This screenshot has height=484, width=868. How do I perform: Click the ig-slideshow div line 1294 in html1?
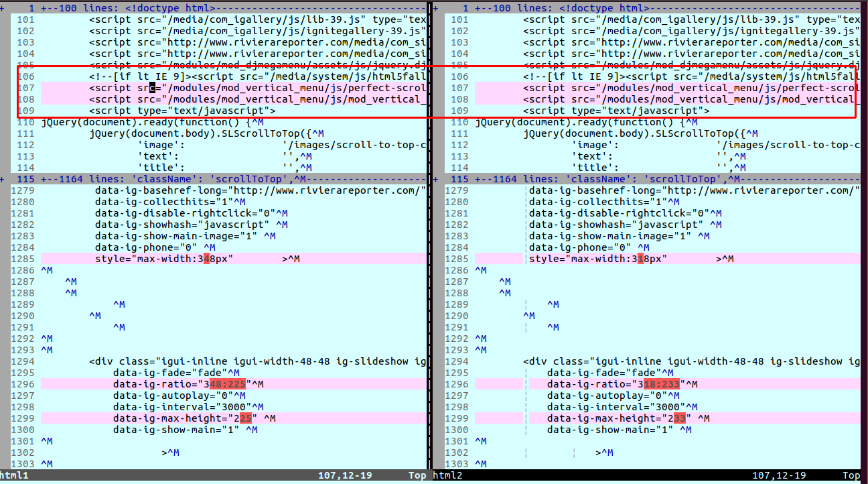258,361
